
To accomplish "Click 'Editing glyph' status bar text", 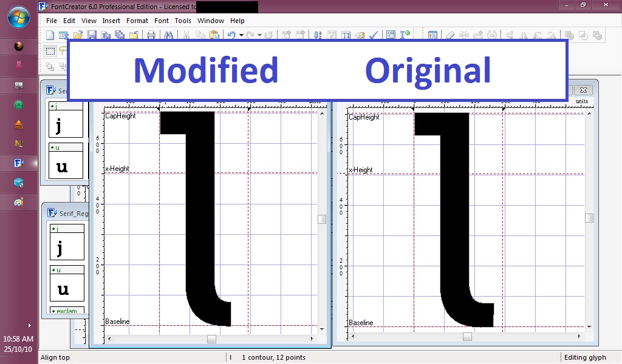I will click(585, 357).
